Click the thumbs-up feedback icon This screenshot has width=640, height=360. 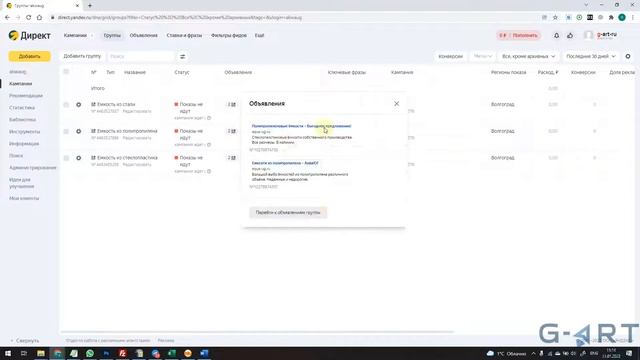point(570,36)
